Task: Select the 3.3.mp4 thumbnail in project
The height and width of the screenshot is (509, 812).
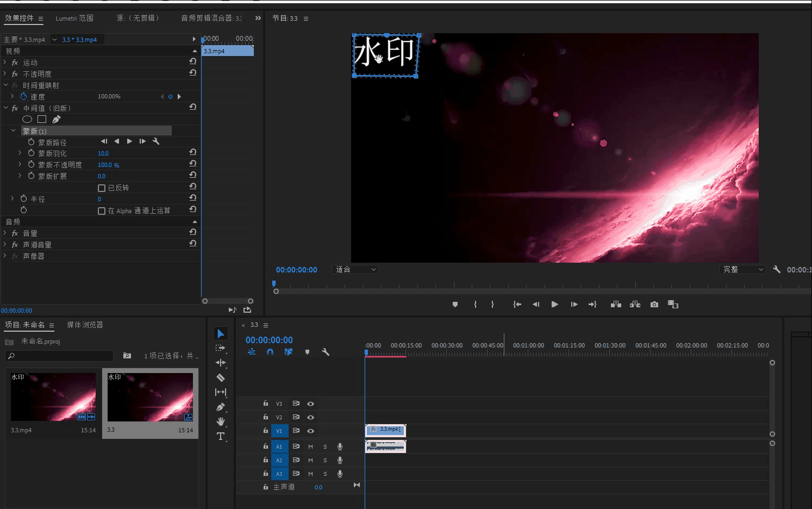Action: (53, 397)
